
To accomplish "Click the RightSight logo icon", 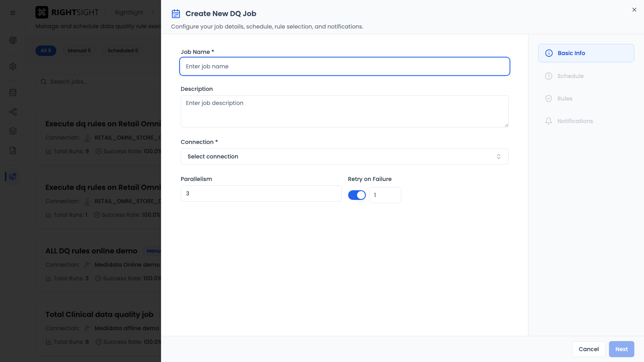I will [42, 12].
